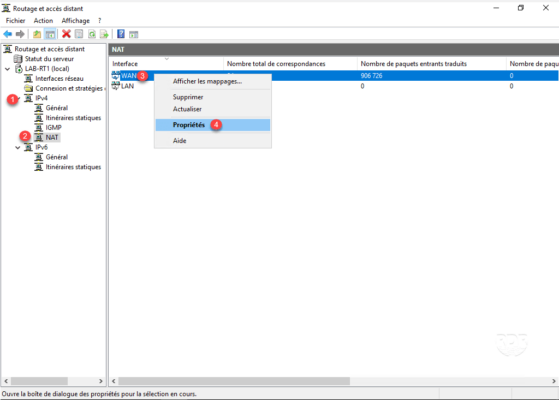Sort by the Interface column header

coord(166,64)
